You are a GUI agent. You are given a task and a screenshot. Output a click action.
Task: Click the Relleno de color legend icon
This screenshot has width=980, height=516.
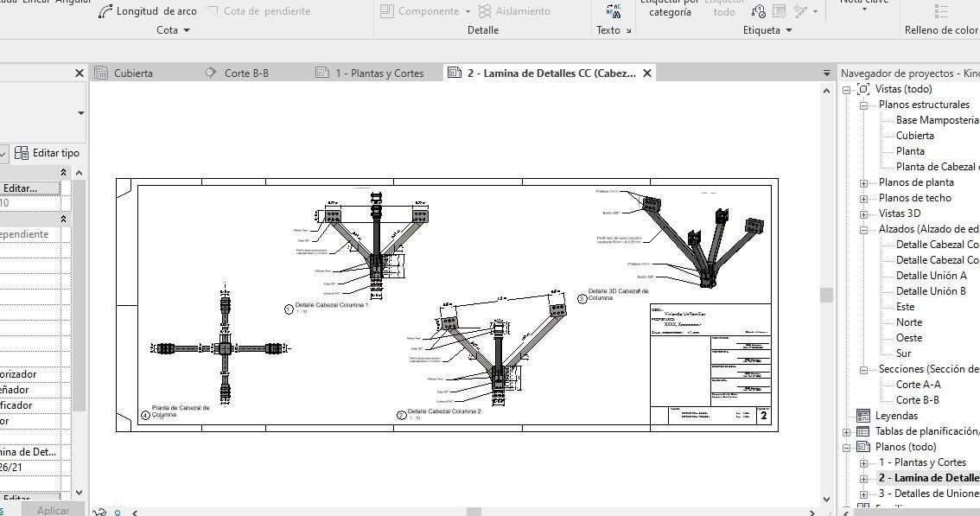(941, 11)
